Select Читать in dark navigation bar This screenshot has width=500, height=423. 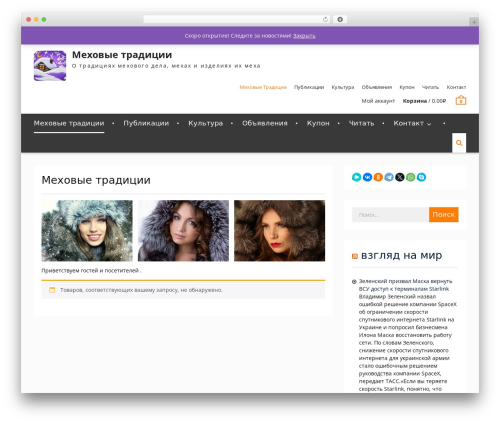[361, 123]
